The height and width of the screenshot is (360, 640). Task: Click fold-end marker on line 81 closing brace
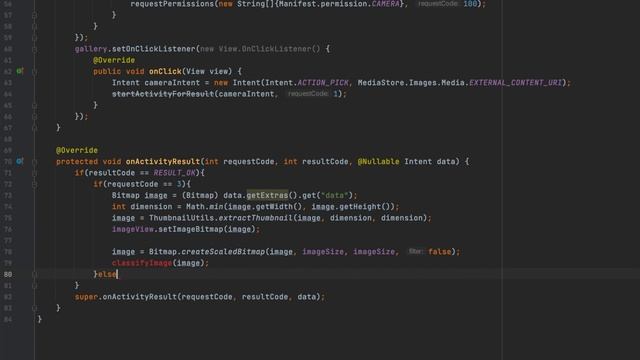point(35,286)
